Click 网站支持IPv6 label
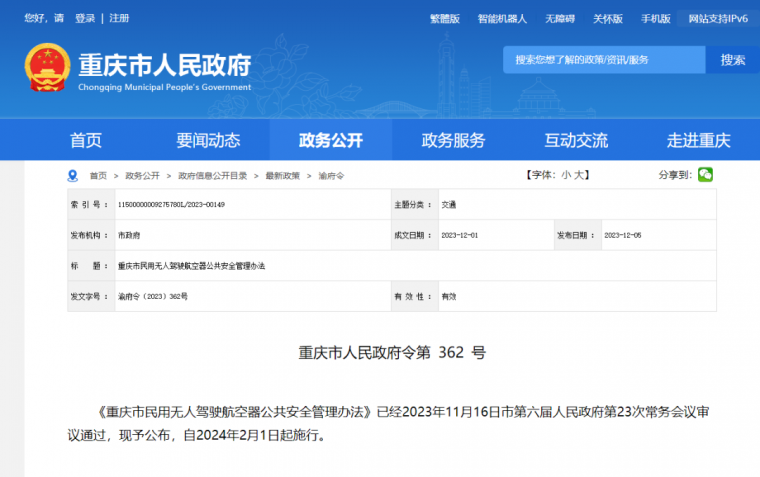 (x=718, y=19)
